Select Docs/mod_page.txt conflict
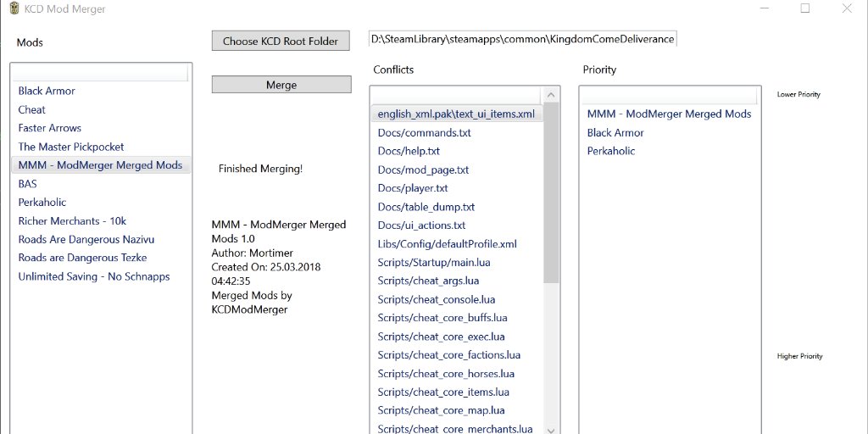The height and width of the screenshot is (434, 868). 457,170
